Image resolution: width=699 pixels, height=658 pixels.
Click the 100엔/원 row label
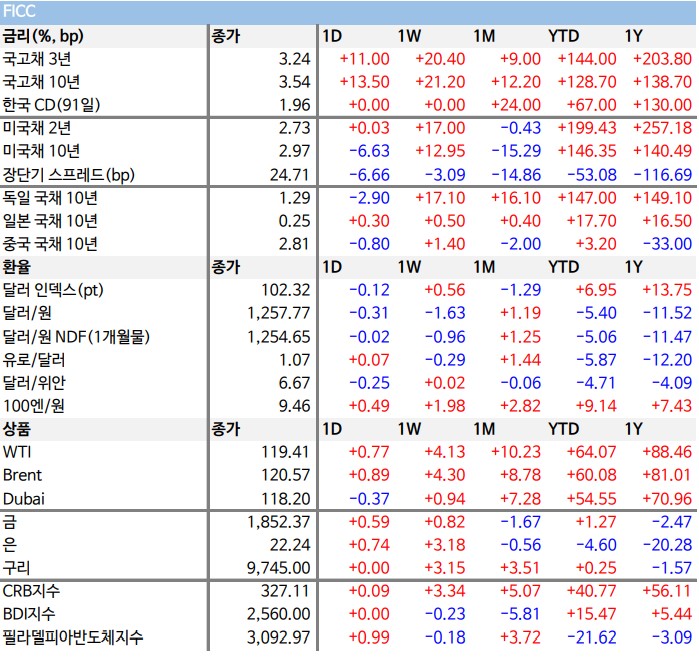pos(34,406)
